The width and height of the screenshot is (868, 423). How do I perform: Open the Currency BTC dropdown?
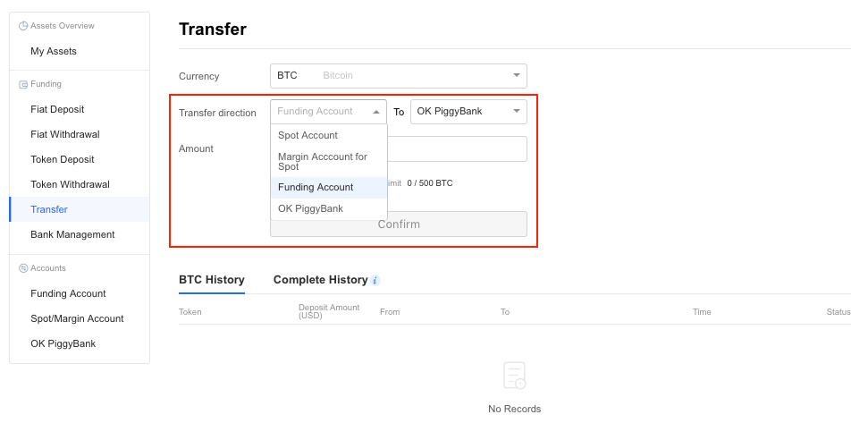399,76
